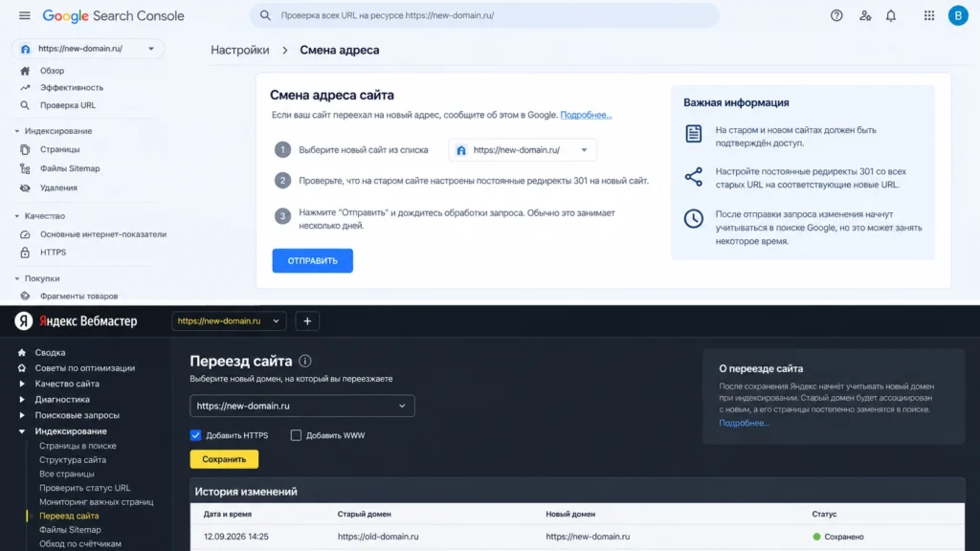Open Обход по счётчикам menu item
The height and width of the screenshot is (551, 980).
pyautogui.click(x=80, y=543)
